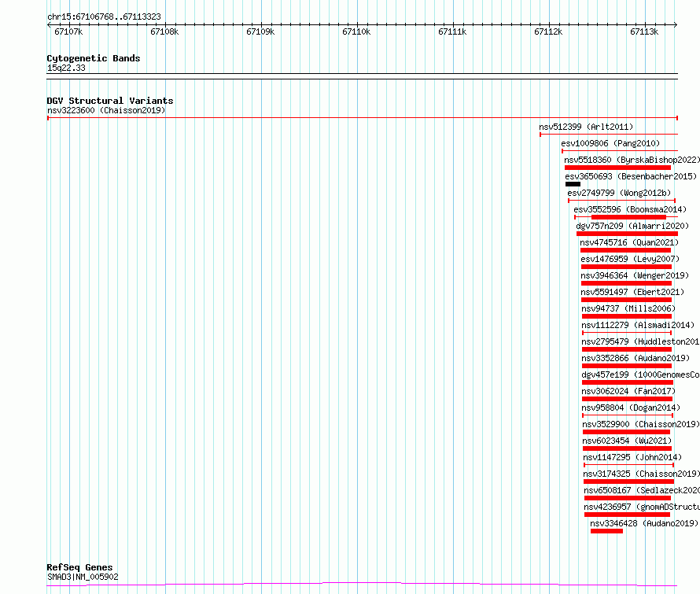The image size is (700, 594).
Task: Select the black esv3650693 variant bar
Action: pos(573,184)
